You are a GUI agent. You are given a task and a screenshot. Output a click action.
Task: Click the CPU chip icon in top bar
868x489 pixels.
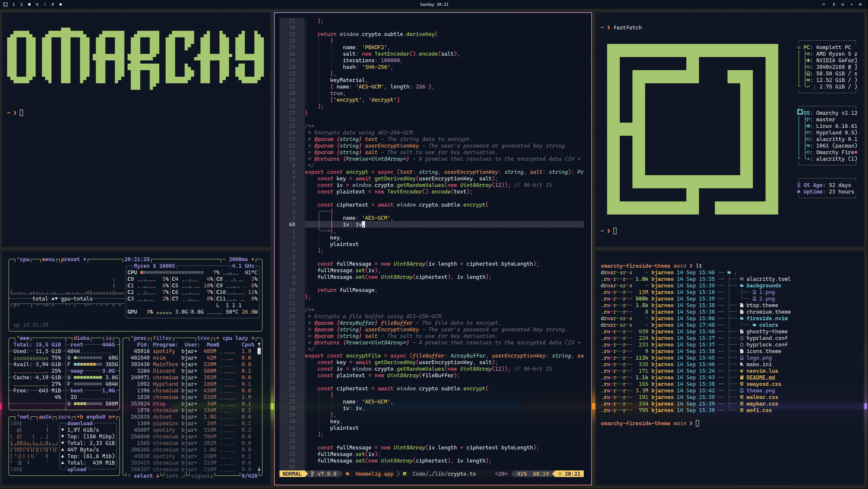[x=860, y=4]
